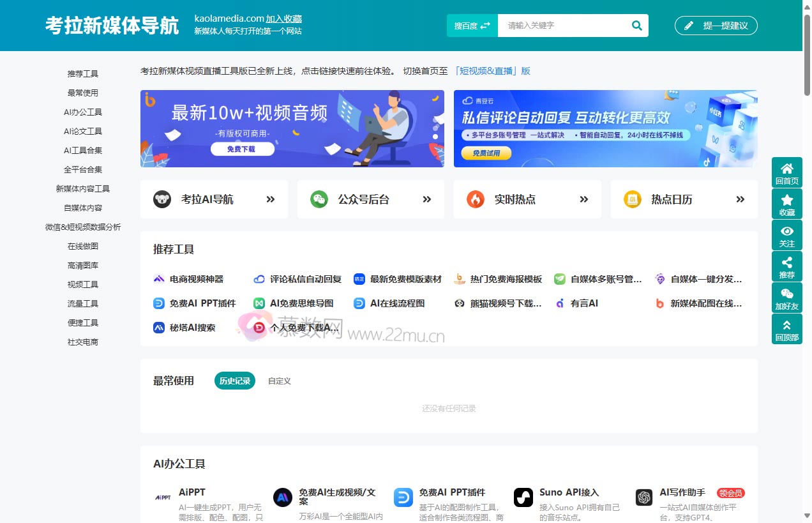点击「公众号后台」绿色微信图标
Image resolution: width=812 pixels, height=523 pixels.
pos(319,199)
